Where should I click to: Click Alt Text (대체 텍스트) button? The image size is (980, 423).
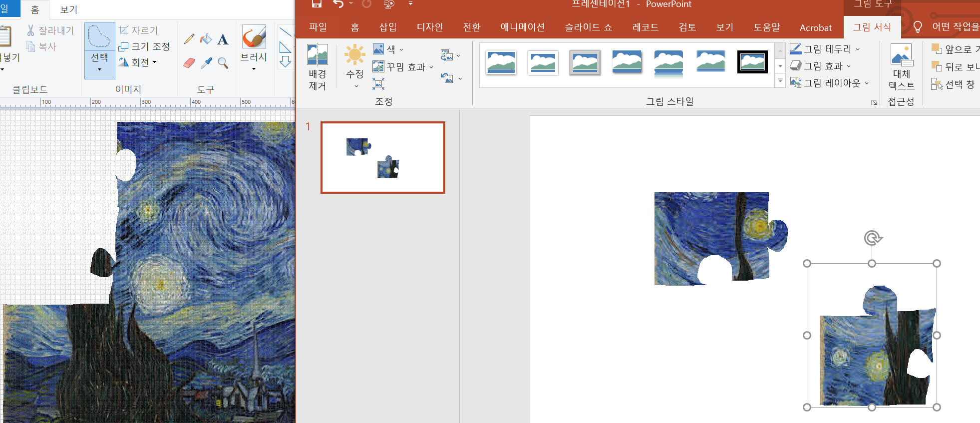(901, 67)
